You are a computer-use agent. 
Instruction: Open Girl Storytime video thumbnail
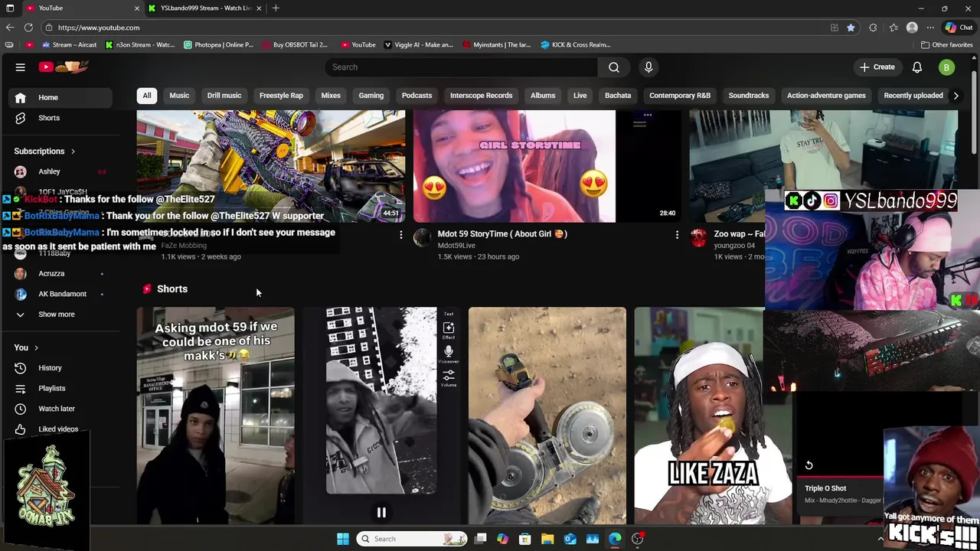547,166
